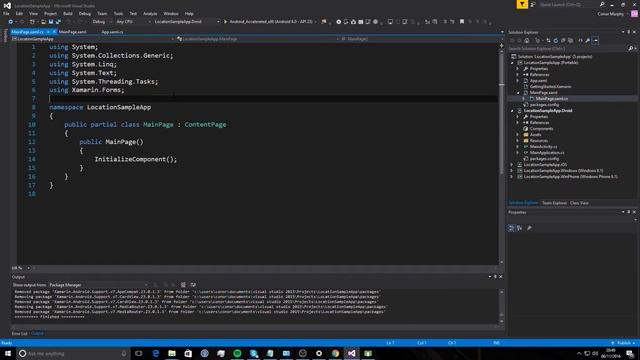The width and height of the screenshot is (640, 360).
Task: Select MainActivity.cs in Solution Explorer
Action: (x=543, y=147)
